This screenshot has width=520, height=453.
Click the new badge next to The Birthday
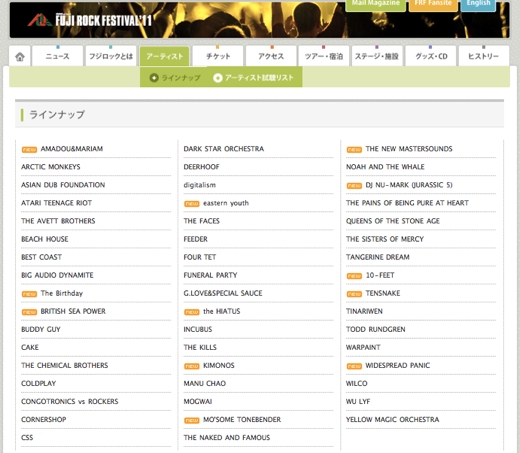29,294
